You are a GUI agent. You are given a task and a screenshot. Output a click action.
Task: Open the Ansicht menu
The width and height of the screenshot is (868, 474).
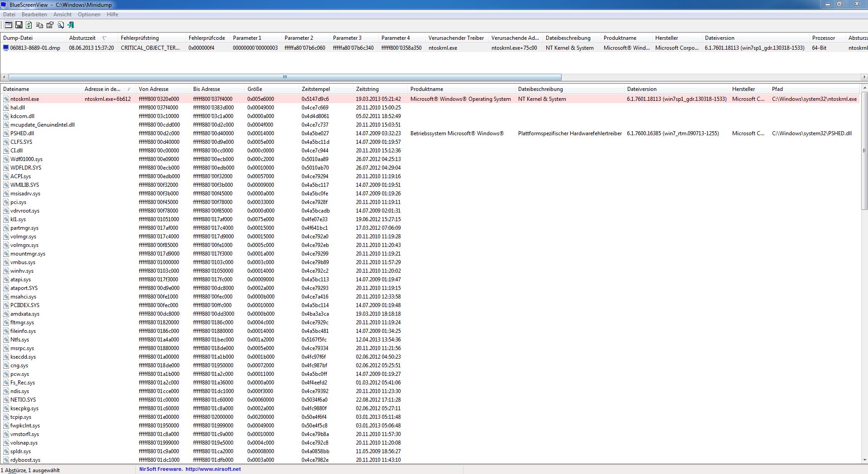pos(62,14)
